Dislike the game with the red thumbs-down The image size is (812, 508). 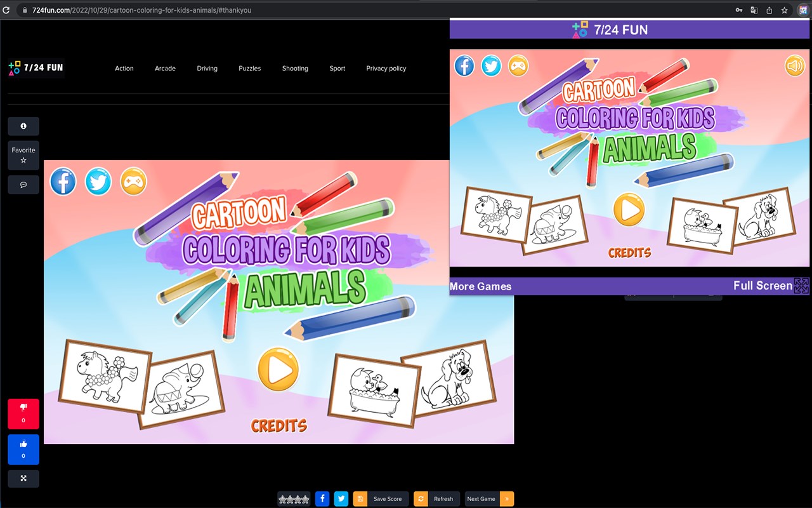click(x=23, y=414)
